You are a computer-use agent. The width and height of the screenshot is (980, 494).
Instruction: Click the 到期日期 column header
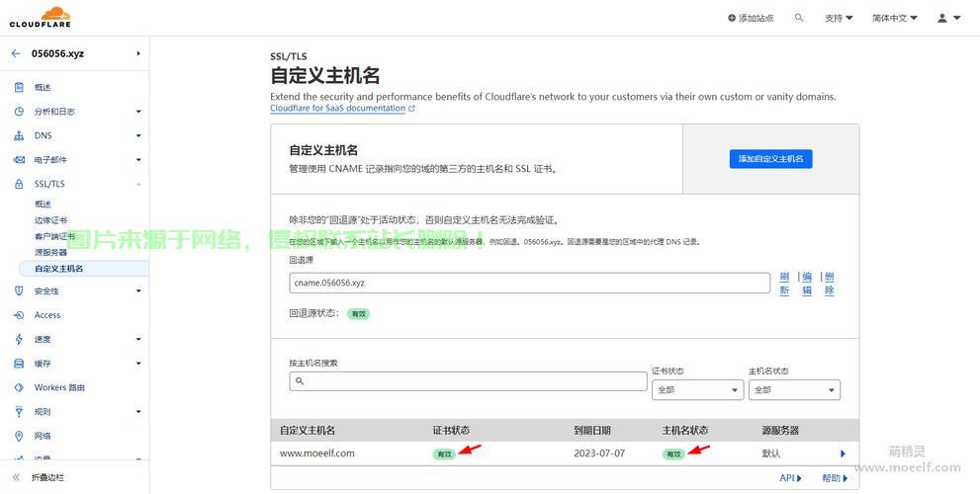[x=592, y=431]
